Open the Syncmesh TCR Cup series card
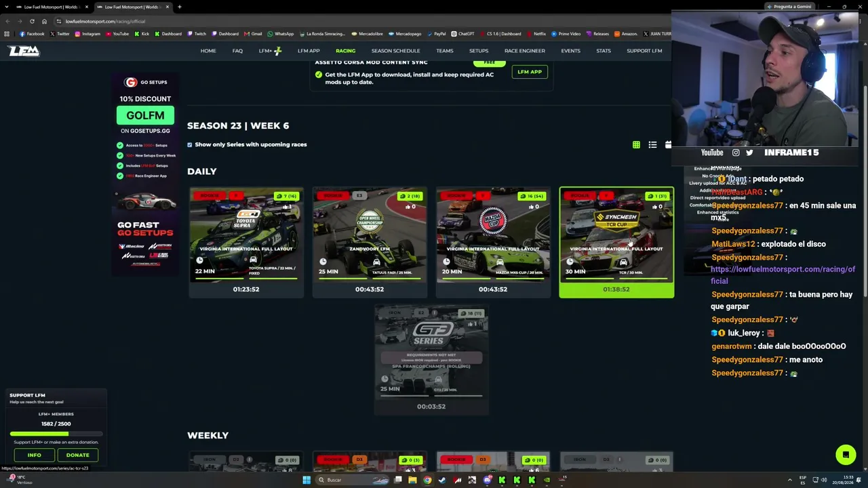868x488 pixels. tap(616, 242)
